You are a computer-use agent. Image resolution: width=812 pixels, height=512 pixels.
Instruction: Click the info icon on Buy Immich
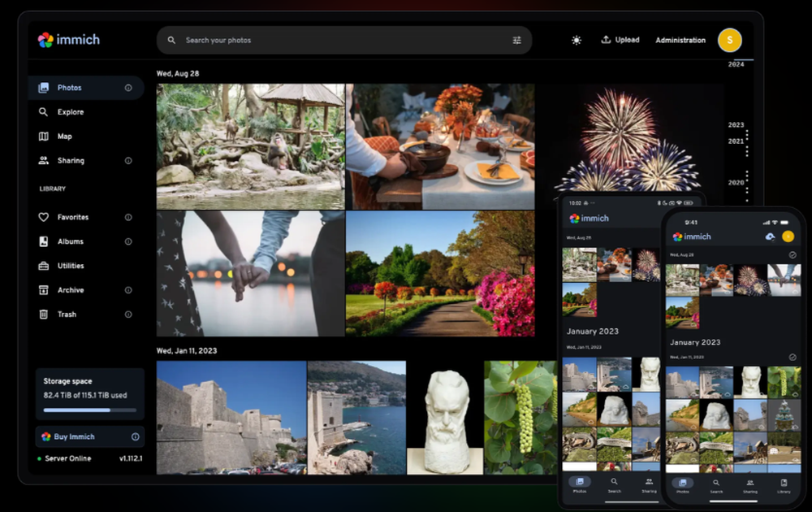pos(135,437)
